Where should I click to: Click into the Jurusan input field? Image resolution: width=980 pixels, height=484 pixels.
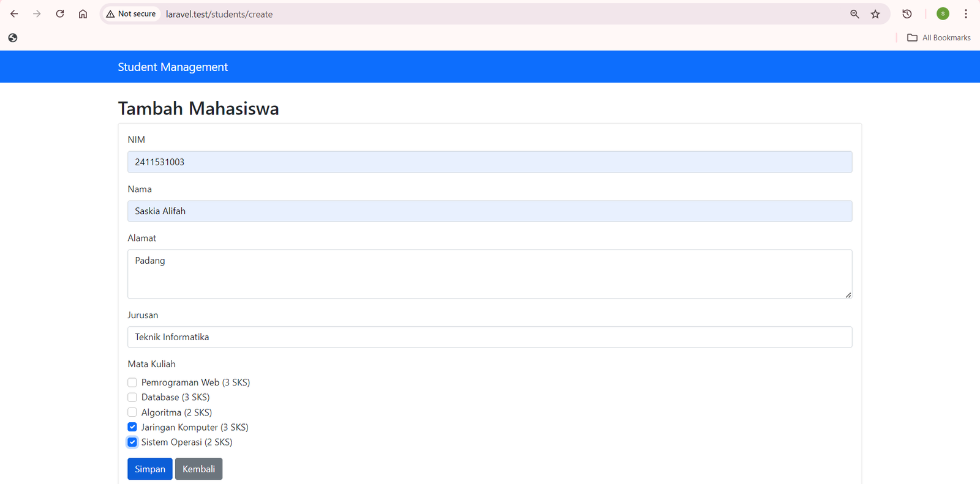tap(490, 337)
